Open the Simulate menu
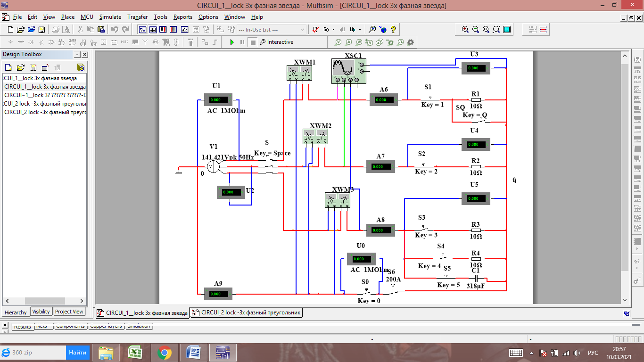This screenshot has width=644, height=362. (110, 17)
